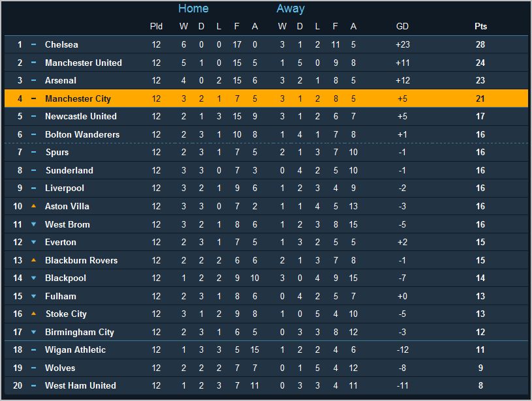Screen dimensions: 532x401
Task: Open the Manchester United team link
Action: click(83, 63)
